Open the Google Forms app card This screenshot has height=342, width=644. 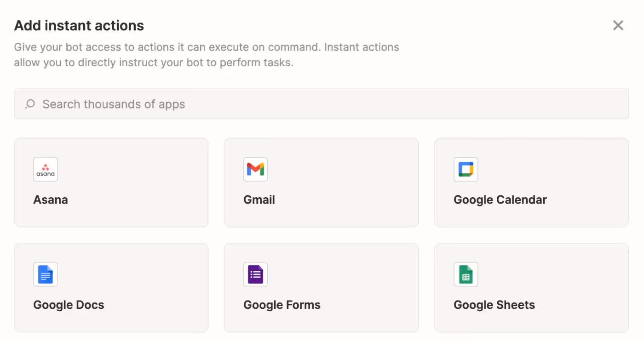click(x=321, y=288)
